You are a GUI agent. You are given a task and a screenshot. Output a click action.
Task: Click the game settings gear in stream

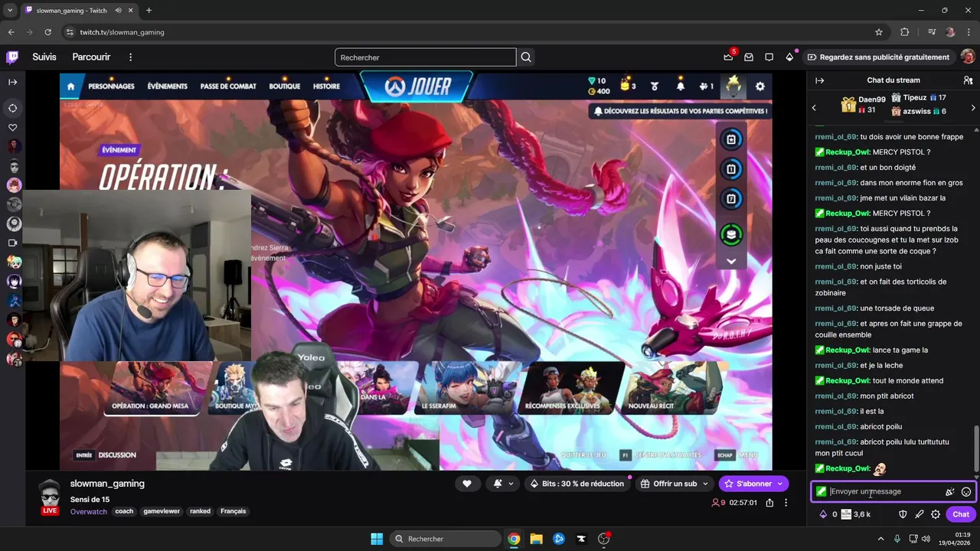point(760,86)
